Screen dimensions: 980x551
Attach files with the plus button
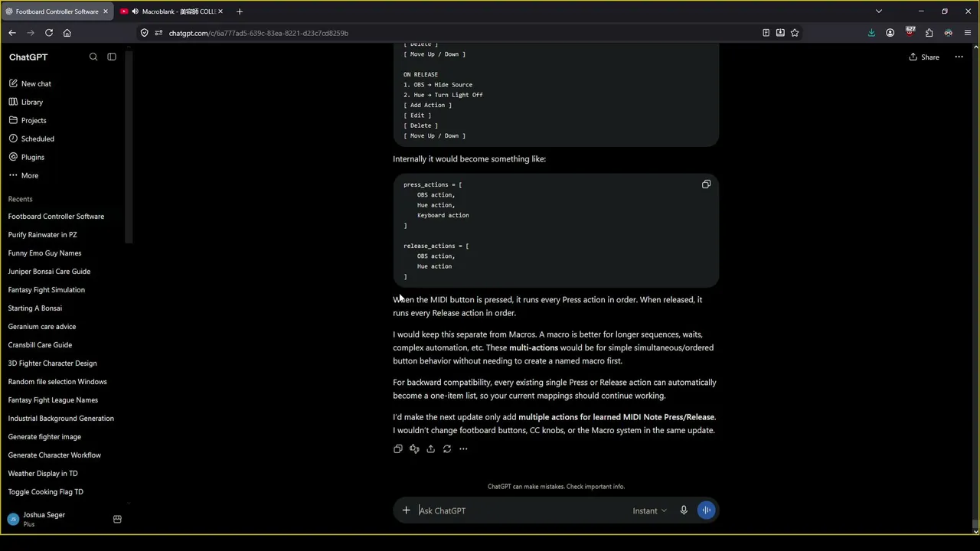[406, 510]
